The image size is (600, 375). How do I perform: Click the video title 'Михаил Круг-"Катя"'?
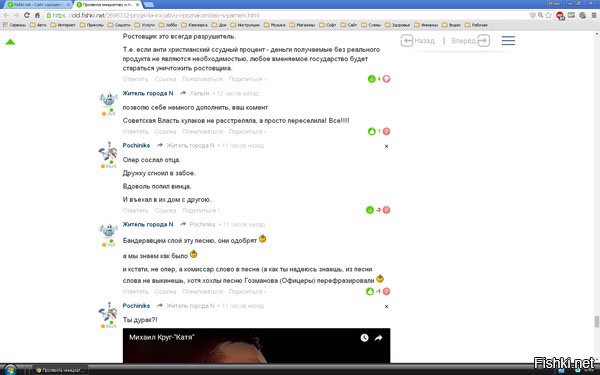click(x=161, y=337)
